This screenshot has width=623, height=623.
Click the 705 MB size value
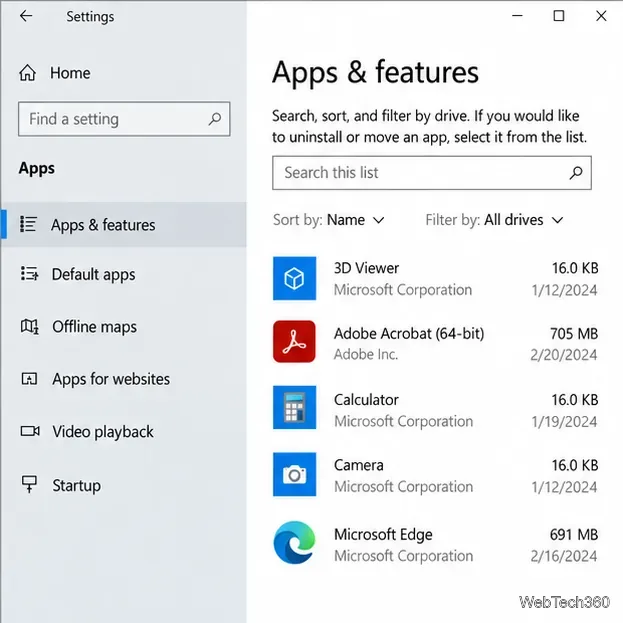574,334
